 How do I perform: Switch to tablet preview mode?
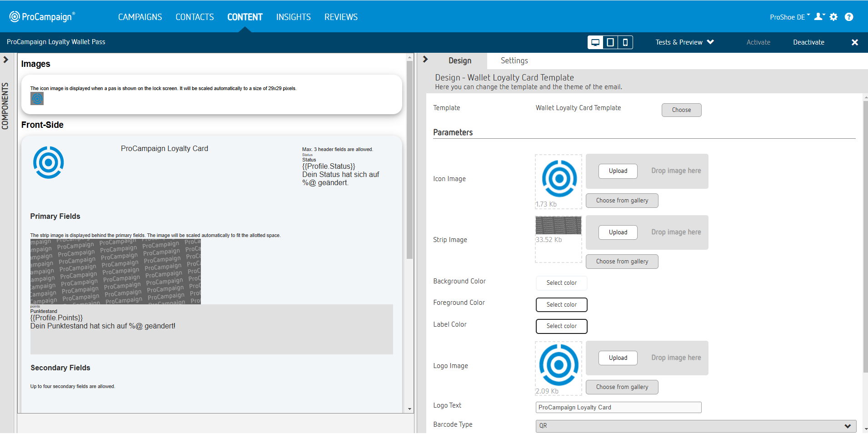point(610,42)
